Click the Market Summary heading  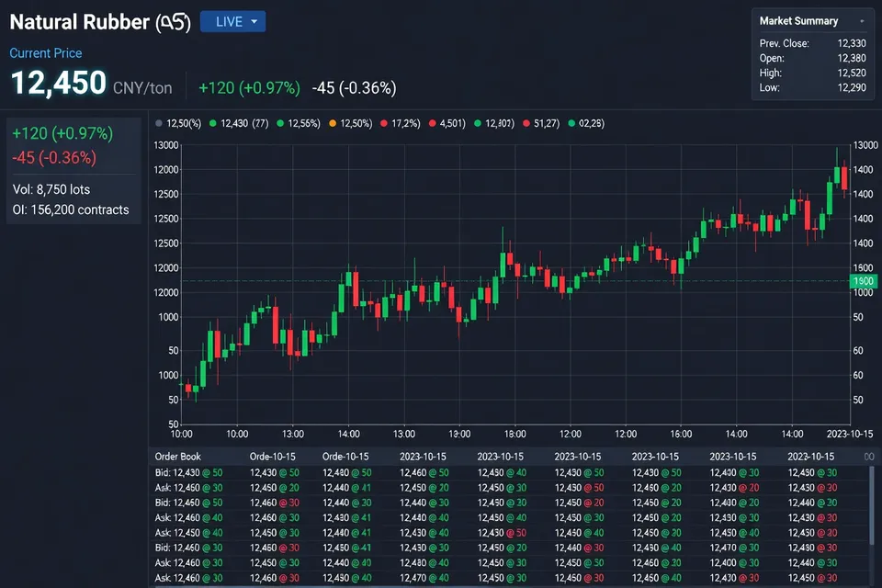pyautogui.click(x=798, y=21)
